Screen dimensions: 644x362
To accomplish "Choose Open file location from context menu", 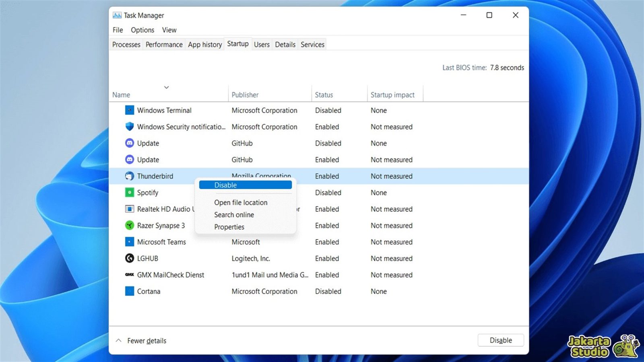I will (240, 202).
